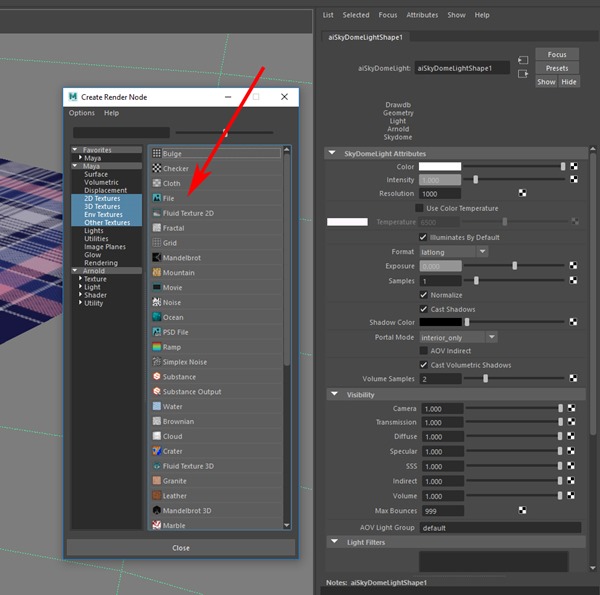Click the black Shadow Color swatch
Image resolution: width=600 pixels, height=595 pixels.
click(x=440, y=322)
